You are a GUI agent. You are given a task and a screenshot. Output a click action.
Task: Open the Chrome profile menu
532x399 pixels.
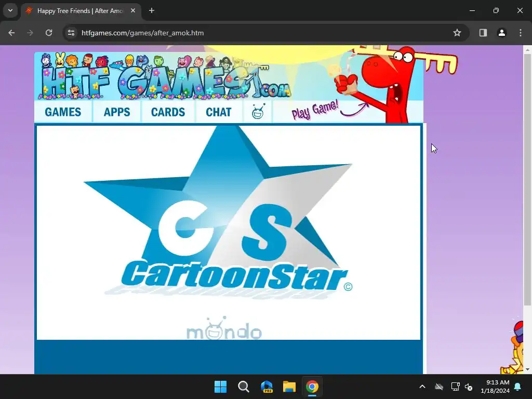[502, 33]
